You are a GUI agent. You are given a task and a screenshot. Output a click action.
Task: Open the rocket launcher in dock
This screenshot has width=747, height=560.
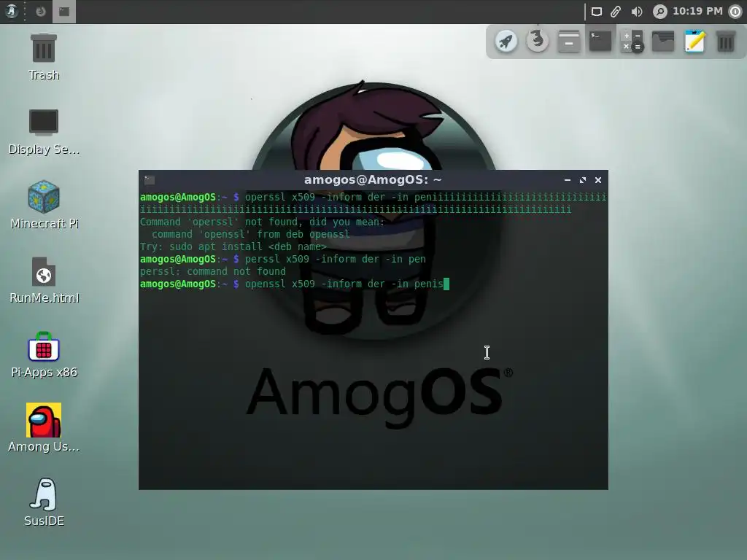click(506, 42)
